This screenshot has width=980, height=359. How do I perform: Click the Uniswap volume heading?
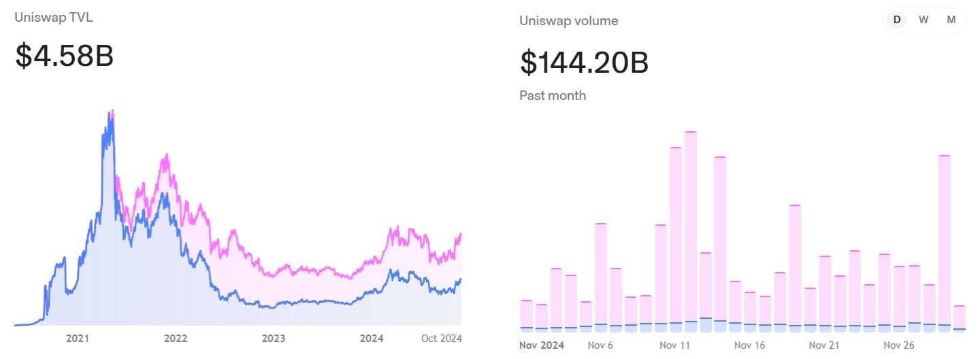tap(568, 20)
